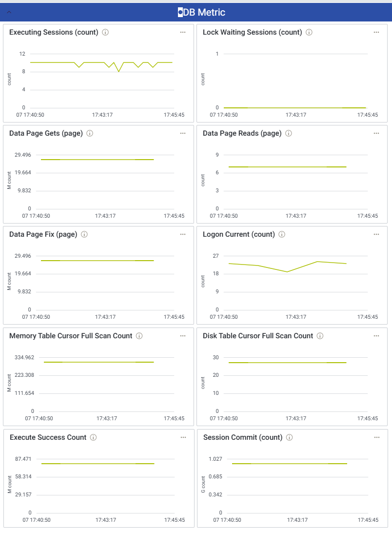Click info icon beside Execute Success Count

coord(94,437)
